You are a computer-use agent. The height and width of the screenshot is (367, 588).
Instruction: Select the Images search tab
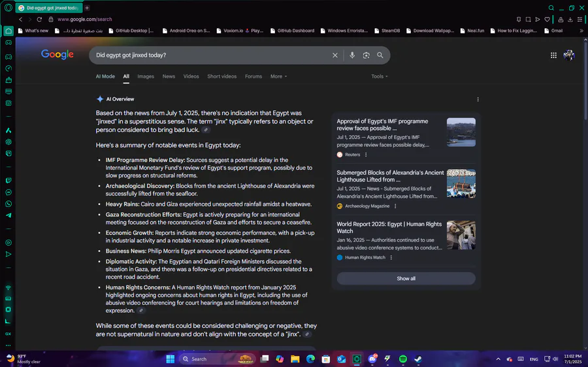tap(146, 76)
